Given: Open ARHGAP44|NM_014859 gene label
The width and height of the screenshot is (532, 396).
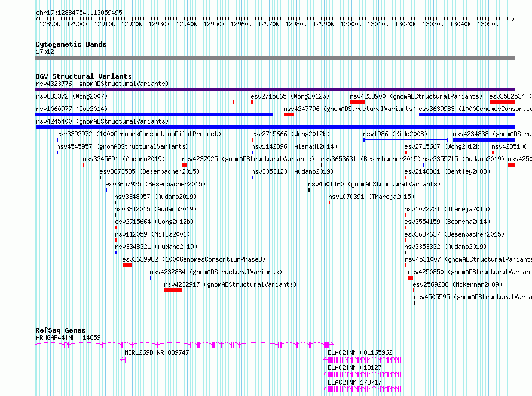Looking at the screenshot, I should [x=68, y=337].
